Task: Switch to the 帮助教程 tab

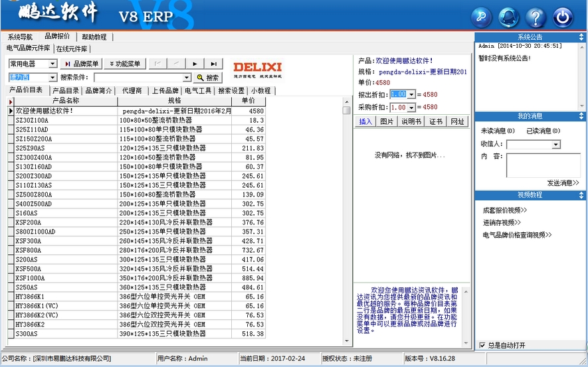Action: click(94, 37)
